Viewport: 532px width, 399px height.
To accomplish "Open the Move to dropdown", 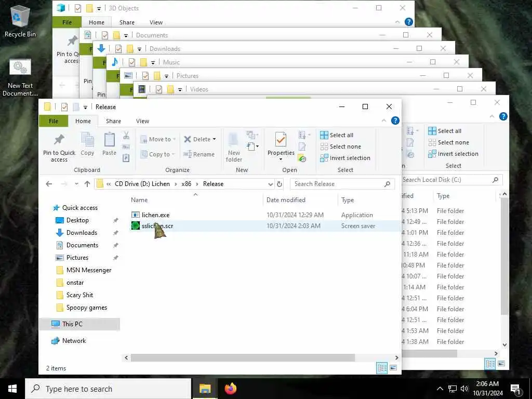I will tap(158, 139).
